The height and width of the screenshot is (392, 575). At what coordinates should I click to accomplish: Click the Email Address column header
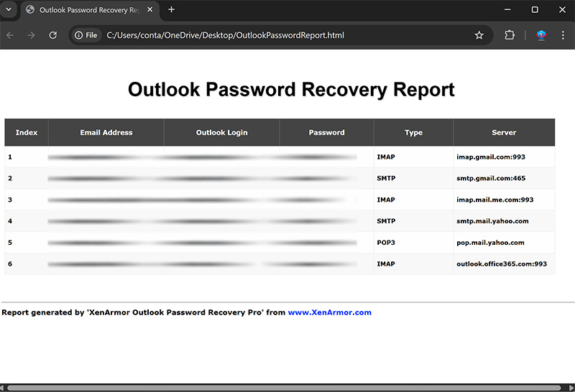(x=106, y=132)
